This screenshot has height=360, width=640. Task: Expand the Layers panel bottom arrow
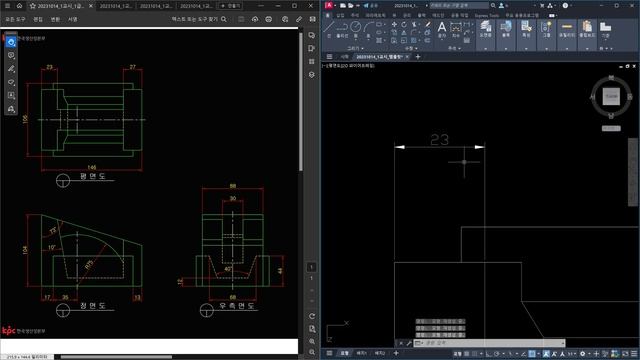(485, 49)
